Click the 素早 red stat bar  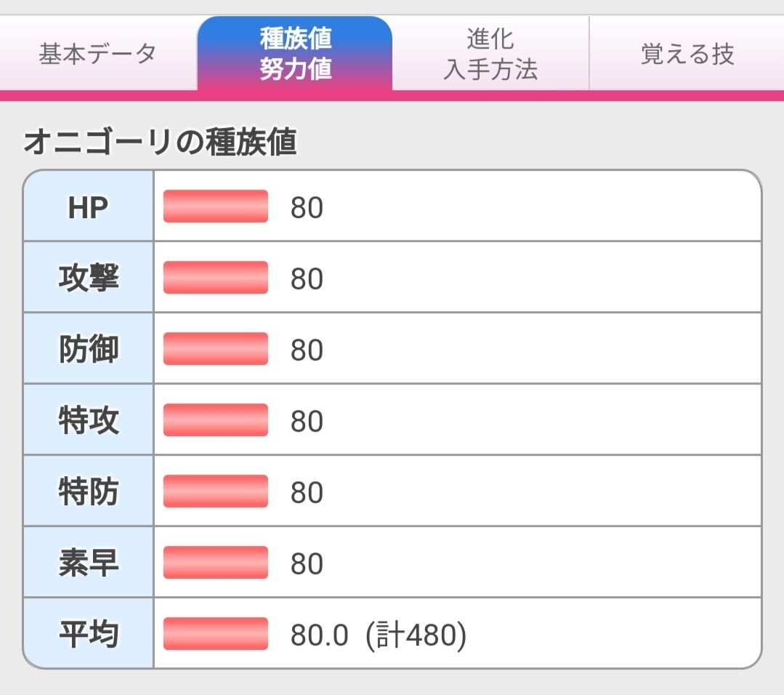tap(216, 563)
